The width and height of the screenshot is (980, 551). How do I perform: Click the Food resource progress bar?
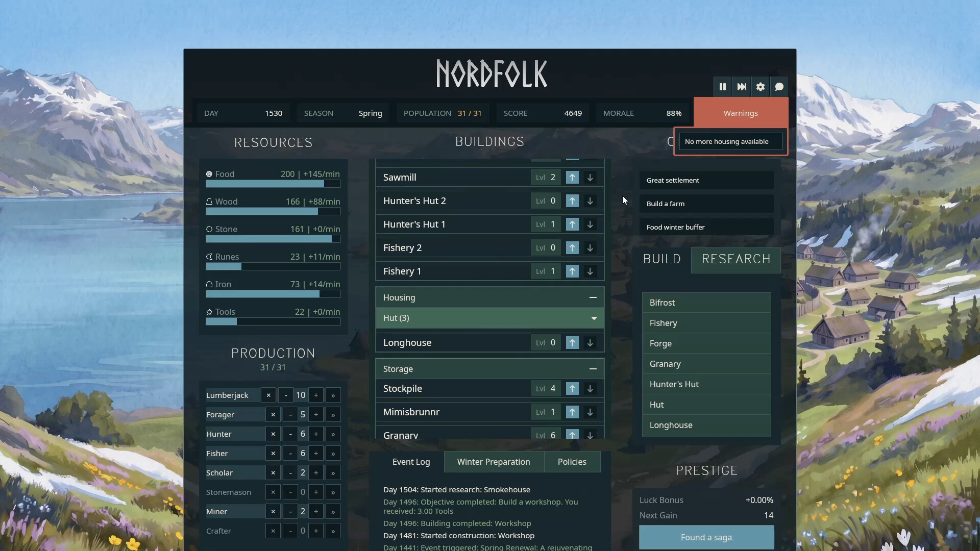pyautogui.click(x=273, y=184)
